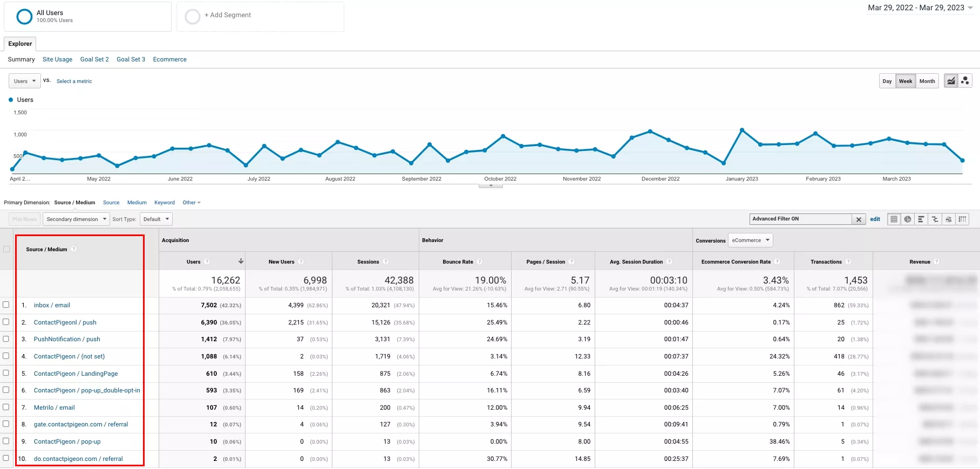
Task: Click the sort arrow on Users column
Action: click(x=241, y=261)
